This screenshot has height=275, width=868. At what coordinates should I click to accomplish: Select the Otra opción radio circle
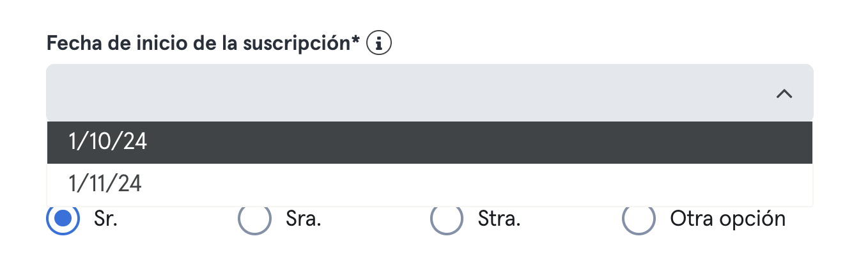(639, 218)
